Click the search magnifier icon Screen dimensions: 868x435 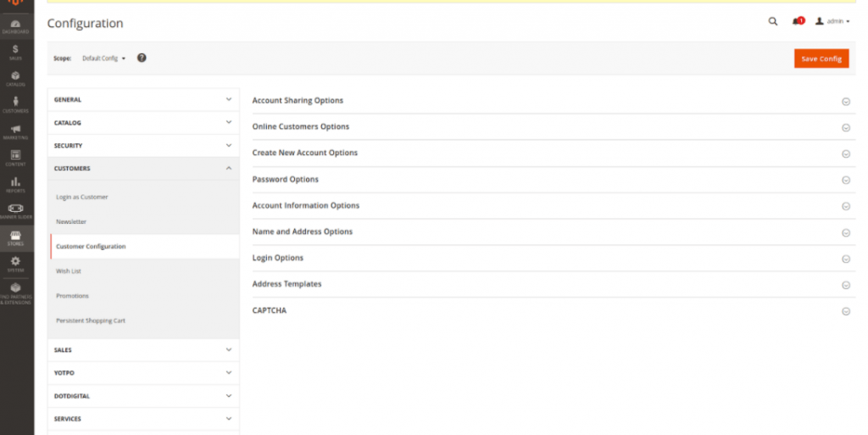772,21
